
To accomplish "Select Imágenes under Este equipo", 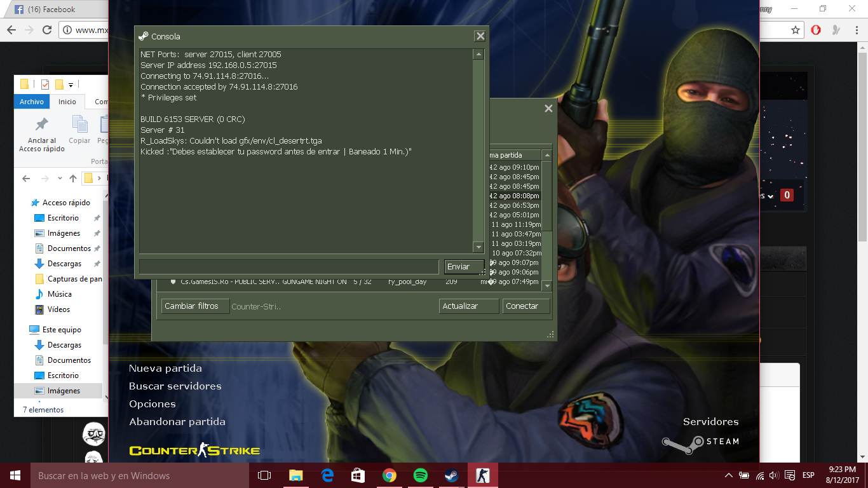I will click(64, 391).
